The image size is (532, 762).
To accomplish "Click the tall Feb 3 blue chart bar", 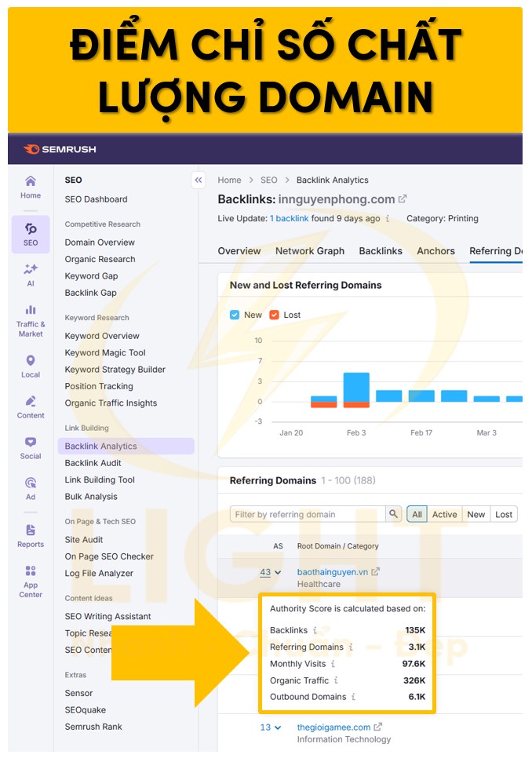I will tap(356, 388).
